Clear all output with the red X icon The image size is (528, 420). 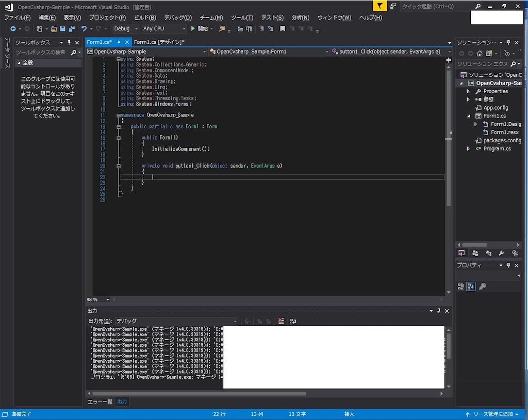(281, 321)
